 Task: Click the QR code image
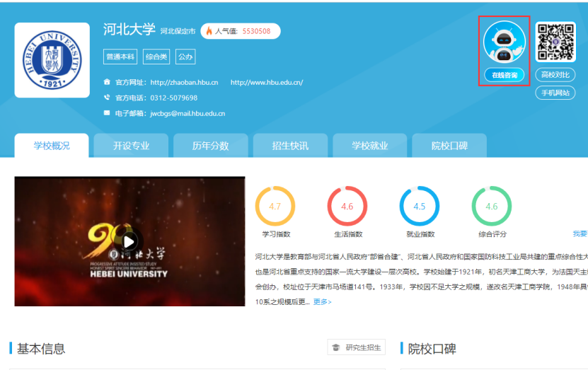point(555,42)
